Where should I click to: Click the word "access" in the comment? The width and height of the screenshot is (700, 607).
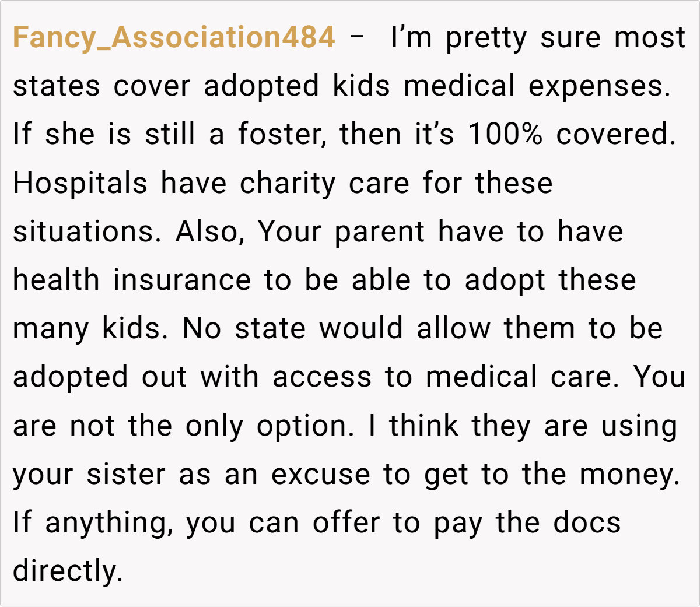point(321,377)
